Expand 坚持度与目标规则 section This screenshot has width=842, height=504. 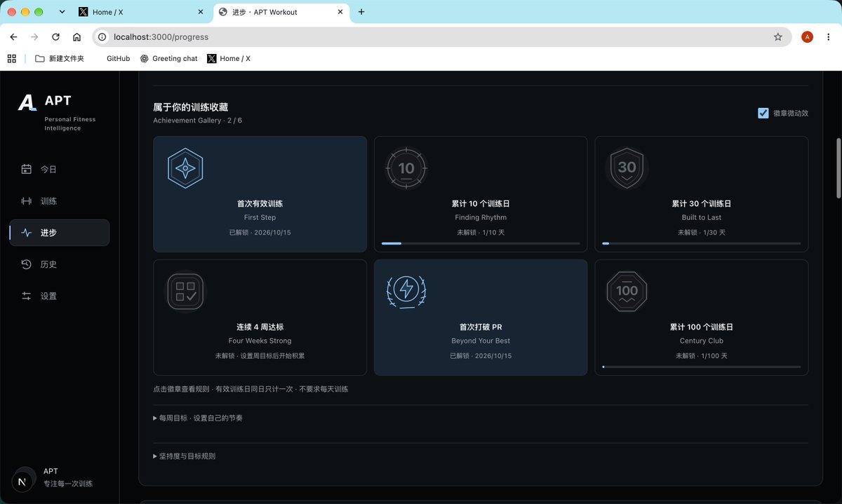pyautogui.click(x=185, y=456)
